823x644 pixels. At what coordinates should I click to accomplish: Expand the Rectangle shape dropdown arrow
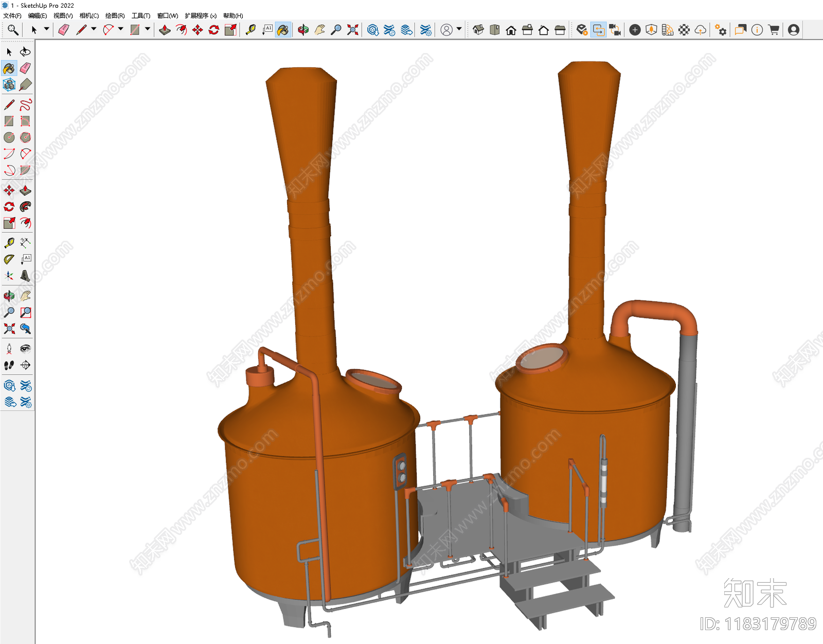point(148,29)
